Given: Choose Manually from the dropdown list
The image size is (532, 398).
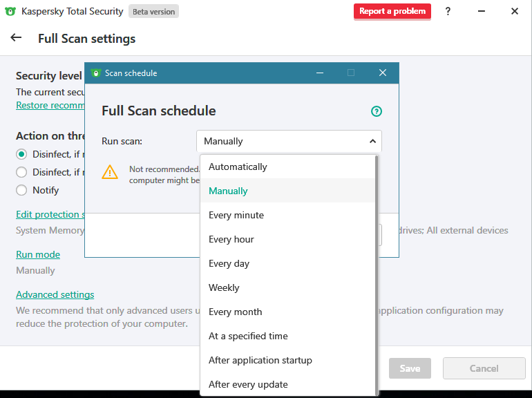Looking at the screenshot, I should coord(287,191).
